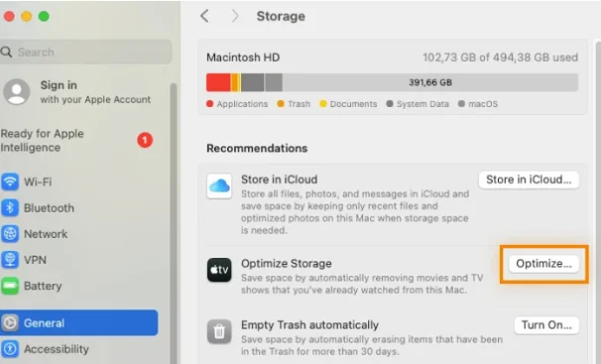Screen dimensions: 601x364
Task: Minimize window with yellow button
Action: pos(27,16)
